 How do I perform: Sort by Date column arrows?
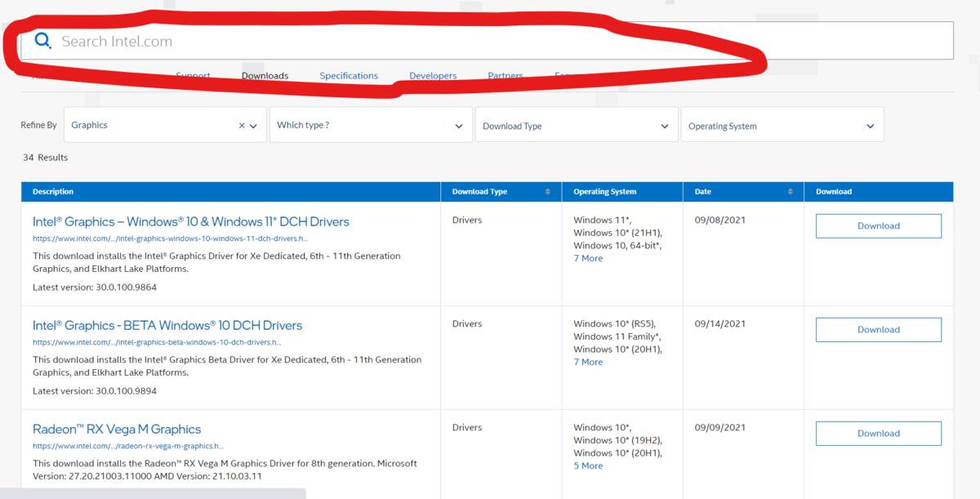tap(790, 192)
